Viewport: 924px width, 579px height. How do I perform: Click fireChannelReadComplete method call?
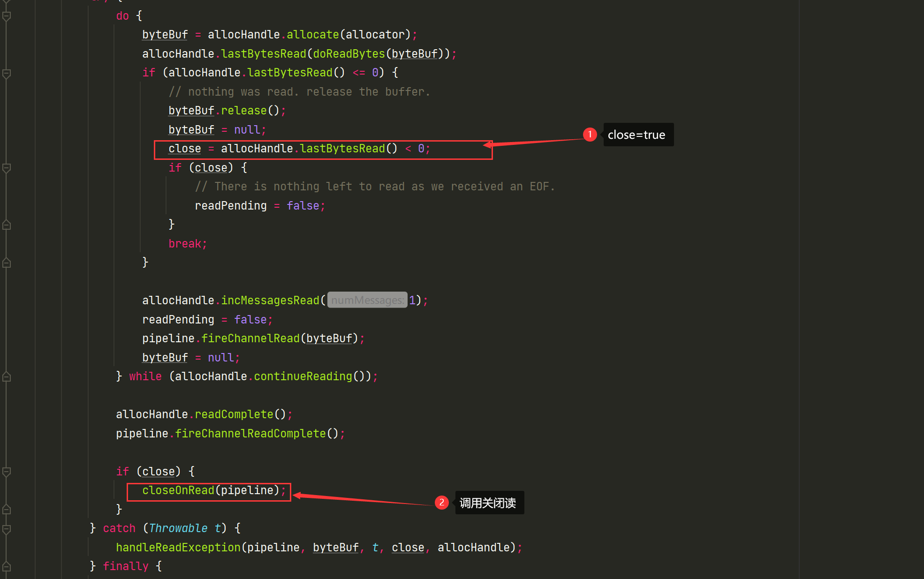pos(250,434)
